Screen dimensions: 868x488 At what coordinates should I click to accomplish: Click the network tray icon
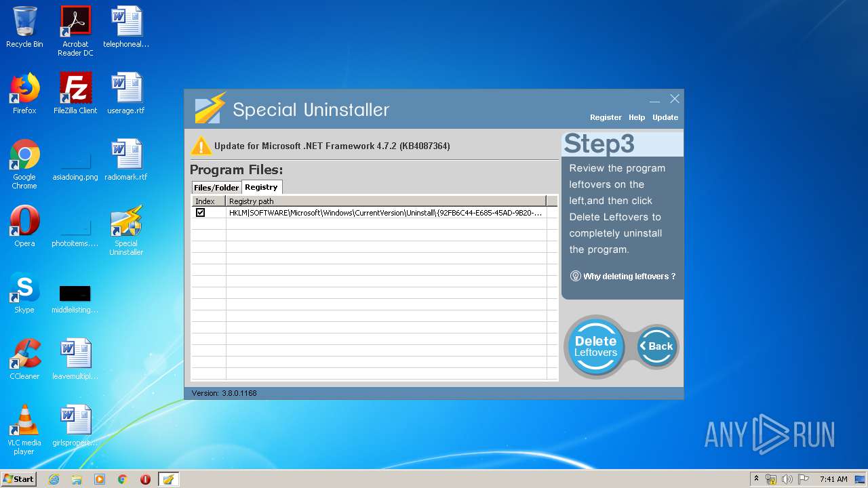click(x=771, y=479)
